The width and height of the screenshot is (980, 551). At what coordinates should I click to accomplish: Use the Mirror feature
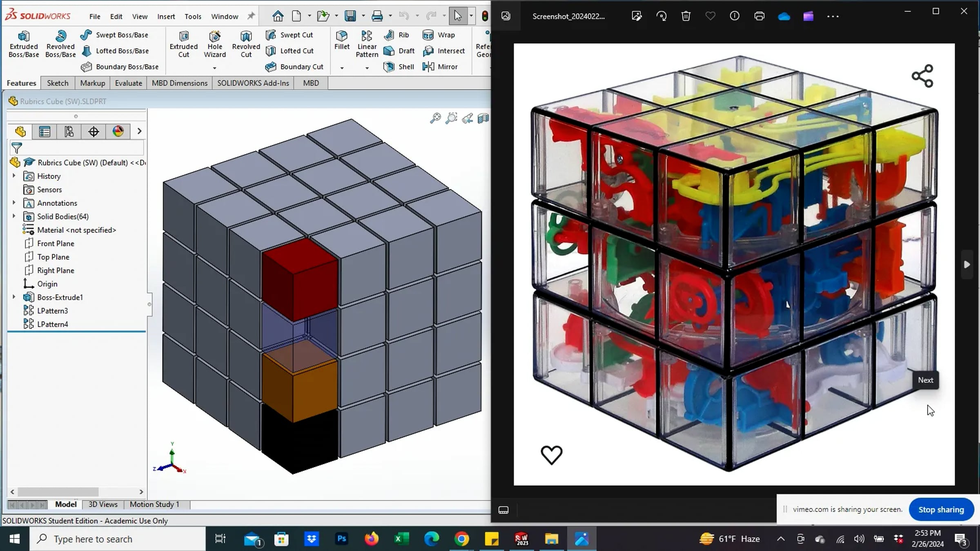tap(440, 67)
